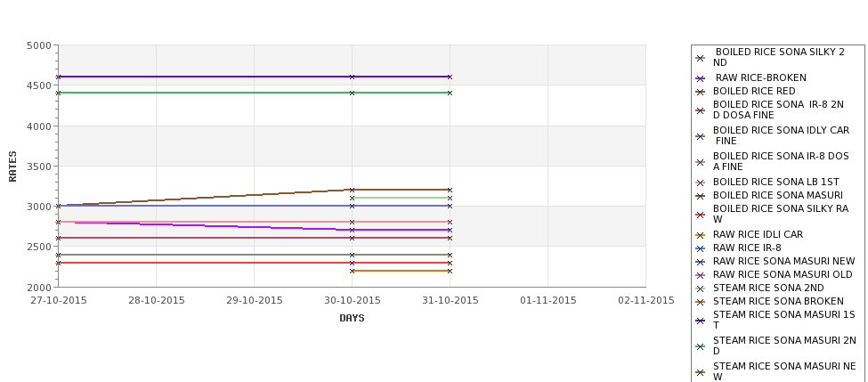Click the DAYS axis title

(x=352, y=319)
